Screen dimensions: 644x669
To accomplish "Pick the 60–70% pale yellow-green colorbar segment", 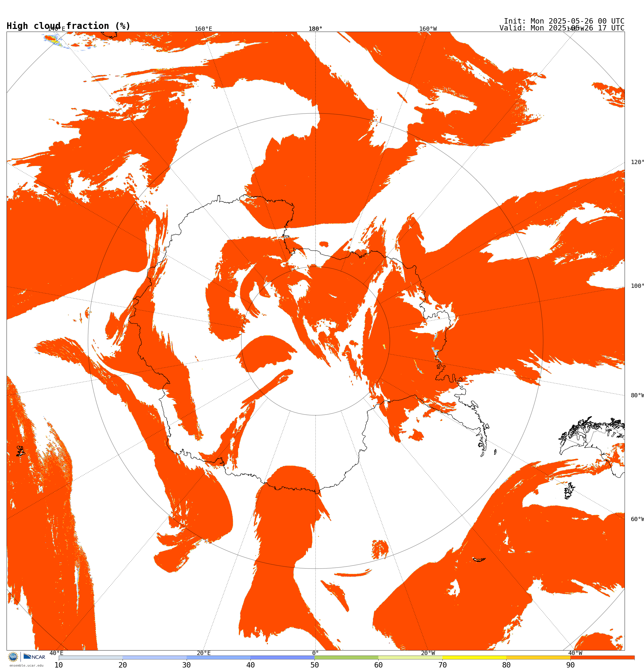I will (x=411, y=657).
